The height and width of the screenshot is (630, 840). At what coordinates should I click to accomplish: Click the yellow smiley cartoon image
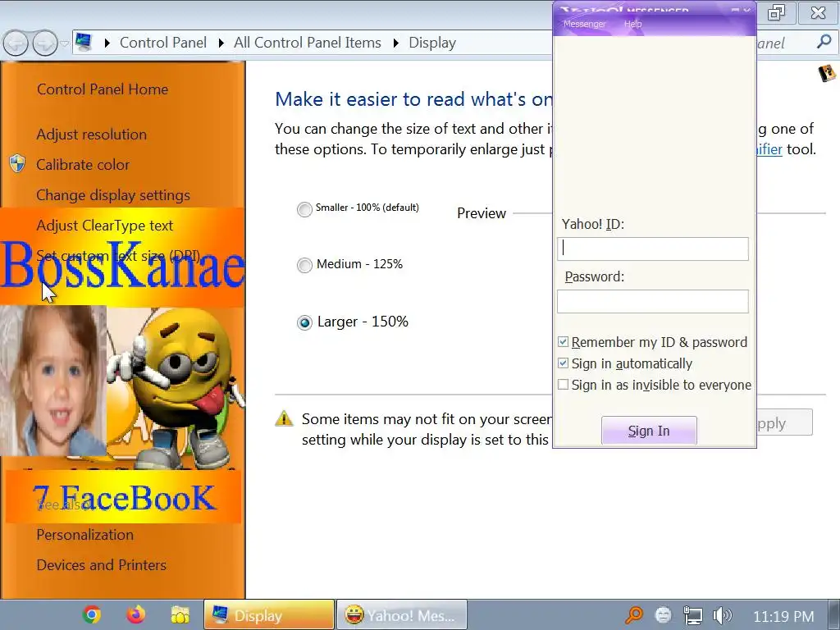click(176, 388)
